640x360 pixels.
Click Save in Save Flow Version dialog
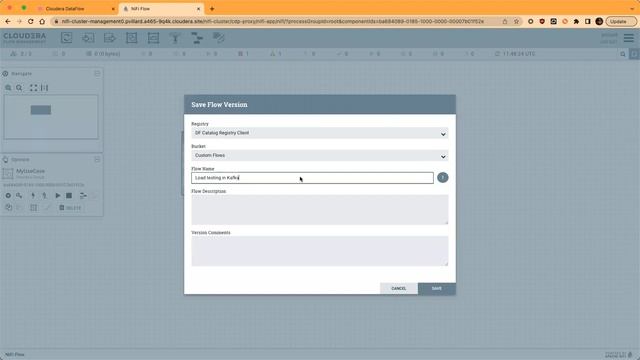pos(437,289)
